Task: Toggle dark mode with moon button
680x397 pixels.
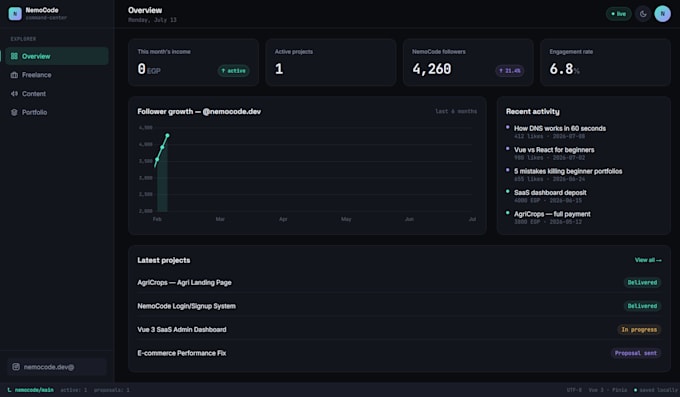Action: [643, 14]
